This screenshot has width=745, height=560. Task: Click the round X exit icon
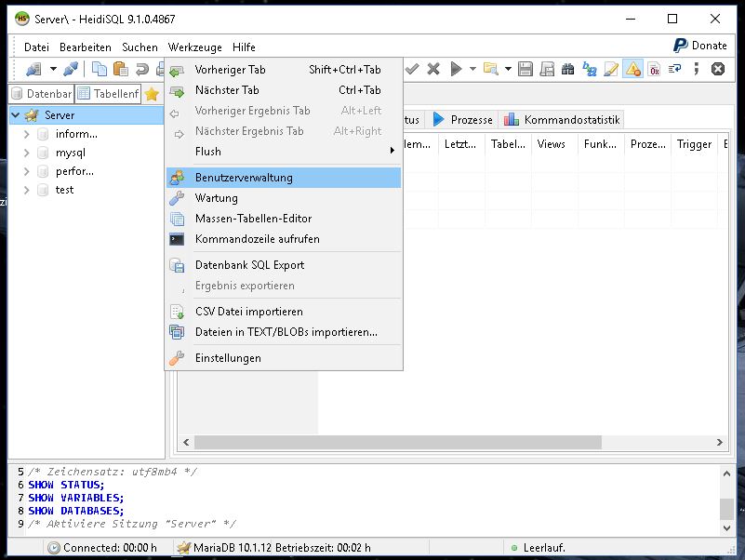718,70
